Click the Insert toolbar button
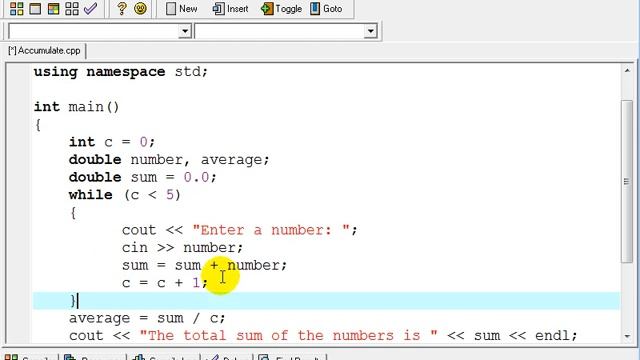Image resolution: width=640 pixels, height=360 pixels. 230,9
